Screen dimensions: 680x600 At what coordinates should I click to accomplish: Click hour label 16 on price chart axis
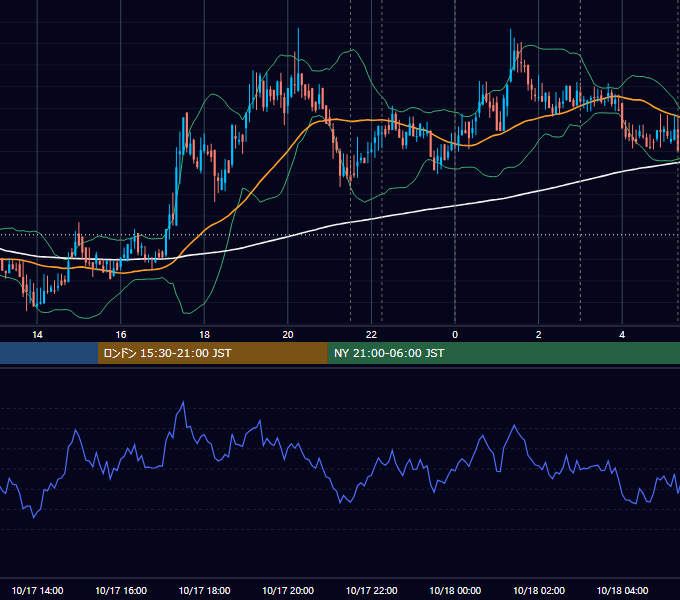tap(121, 335)
